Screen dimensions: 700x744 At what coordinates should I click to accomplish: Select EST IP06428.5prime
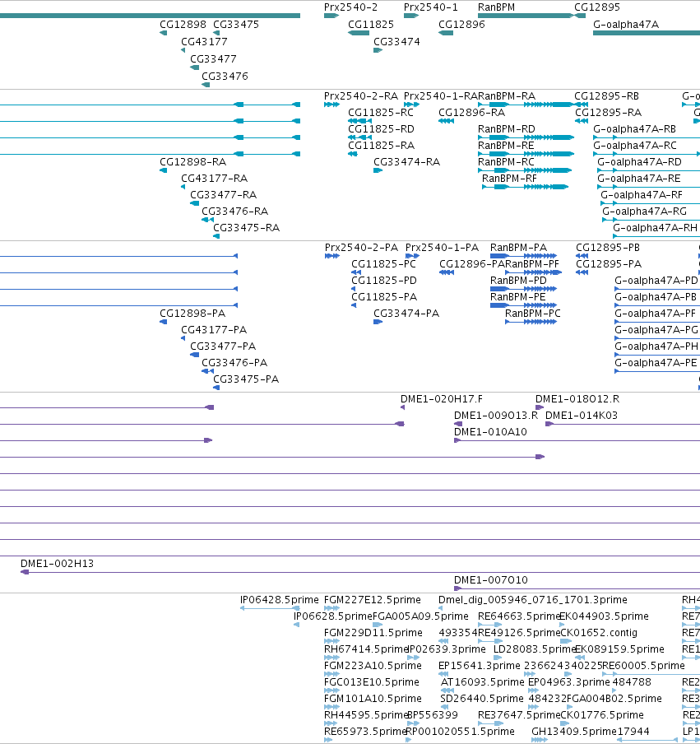[280, 600]
